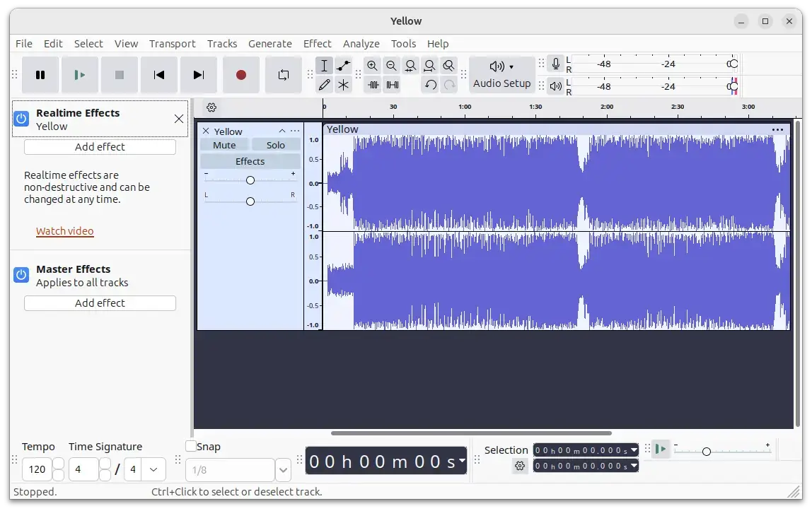Open the Audio Setup dropdown
Viewport: 812px width, 511px height.
(502, 74)
